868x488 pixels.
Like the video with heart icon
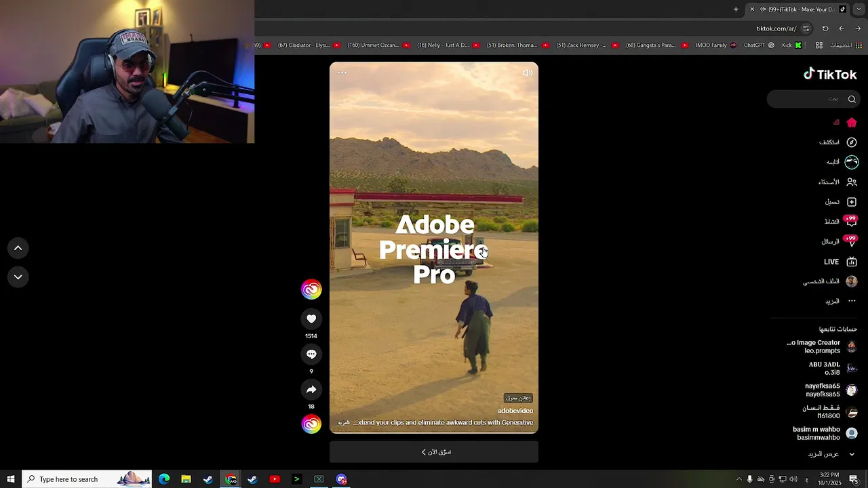click(311, 319)
